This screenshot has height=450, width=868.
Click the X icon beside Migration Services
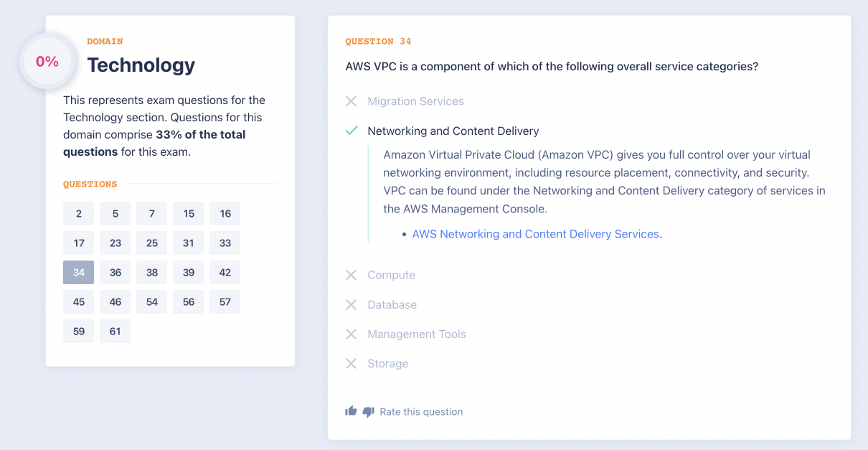pos(351,101)
